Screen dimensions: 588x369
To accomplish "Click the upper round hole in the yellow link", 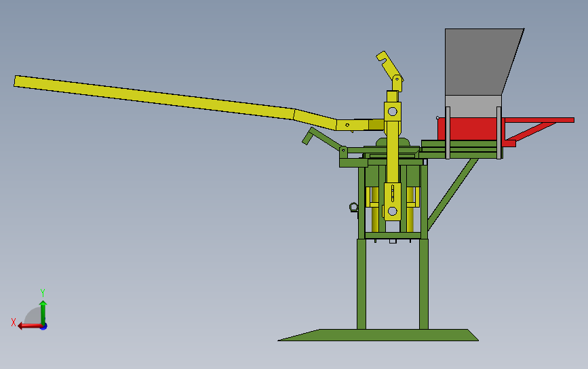I will 392,111.
